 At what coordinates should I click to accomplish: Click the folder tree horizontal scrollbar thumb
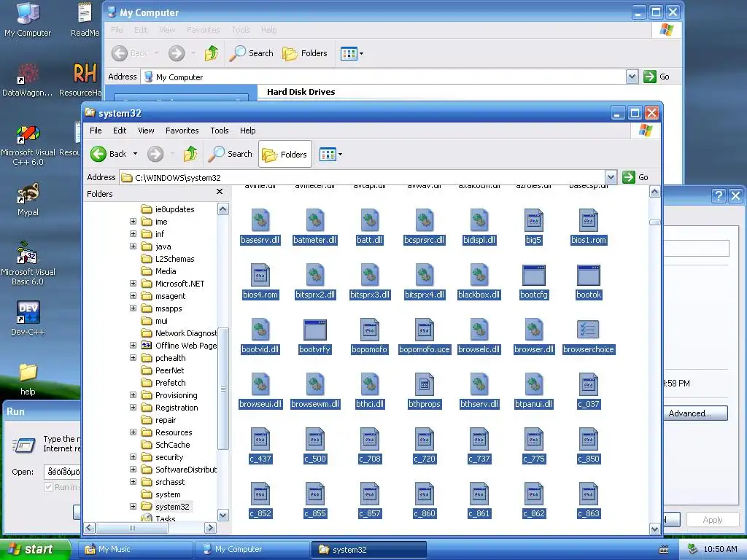(x=133, y=528)
